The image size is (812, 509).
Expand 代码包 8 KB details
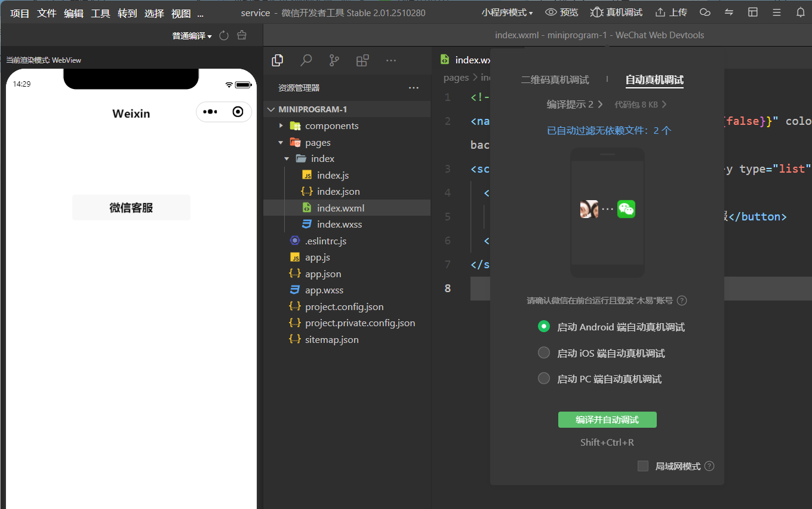pyautogui.click(x=641, y=105)
